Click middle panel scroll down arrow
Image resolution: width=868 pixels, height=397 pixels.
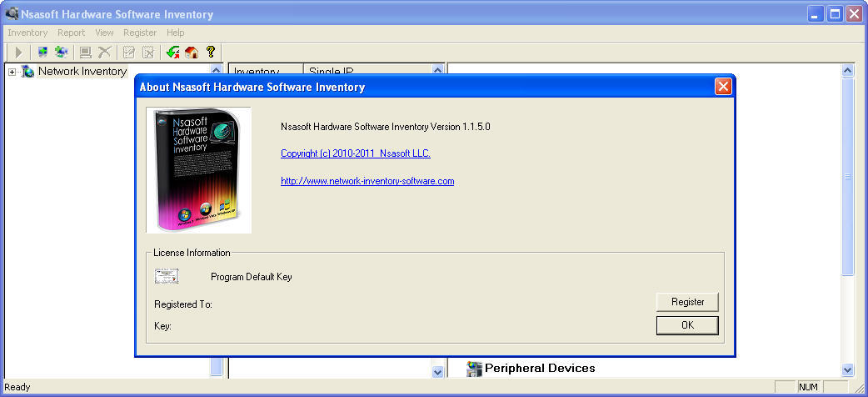438,372
